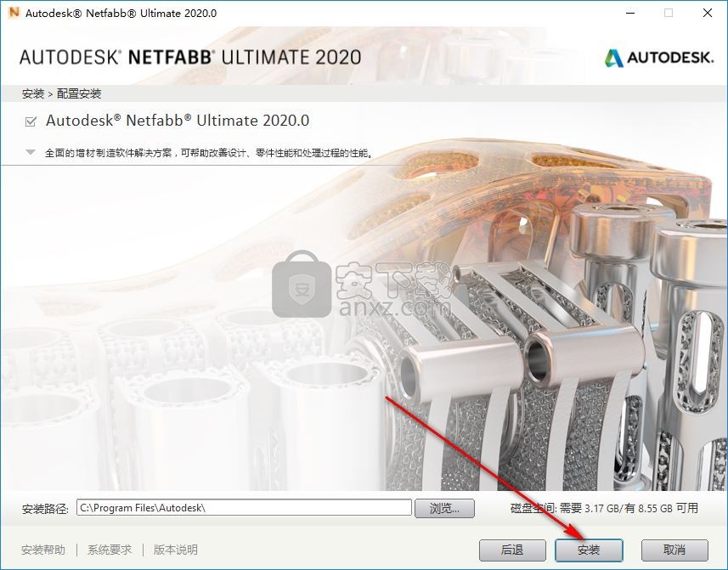Open the 版本说明 link
Screen dimensions: 728x570
176,550
